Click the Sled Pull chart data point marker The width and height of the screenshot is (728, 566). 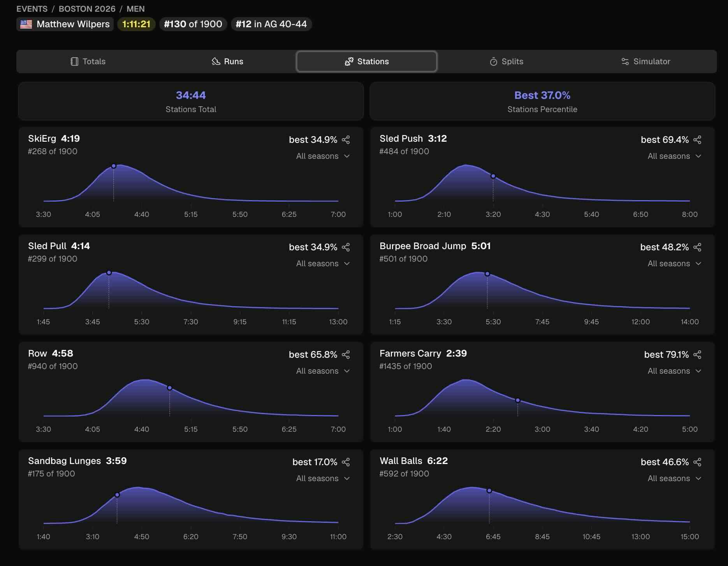[109, 273]
